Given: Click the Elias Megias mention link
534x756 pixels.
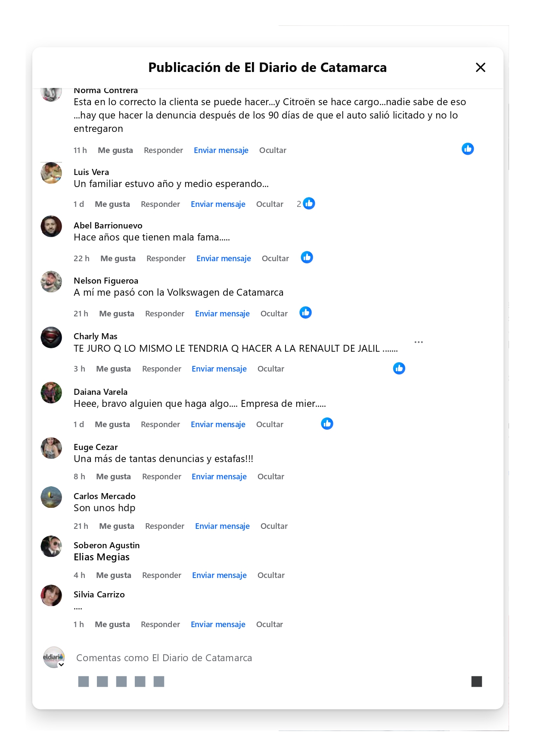Looking at the screenshot, I should point(102,557).
